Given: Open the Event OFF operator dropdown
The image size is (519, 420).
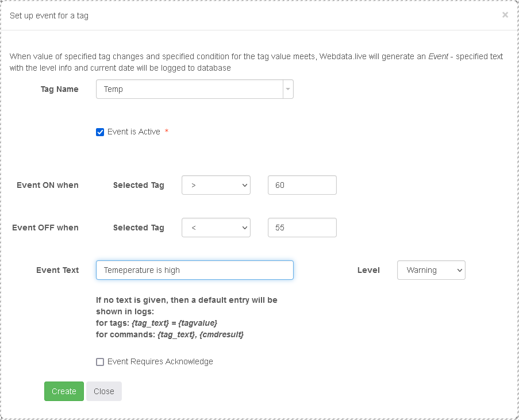Looking at the screenshot, I should 216,228.
